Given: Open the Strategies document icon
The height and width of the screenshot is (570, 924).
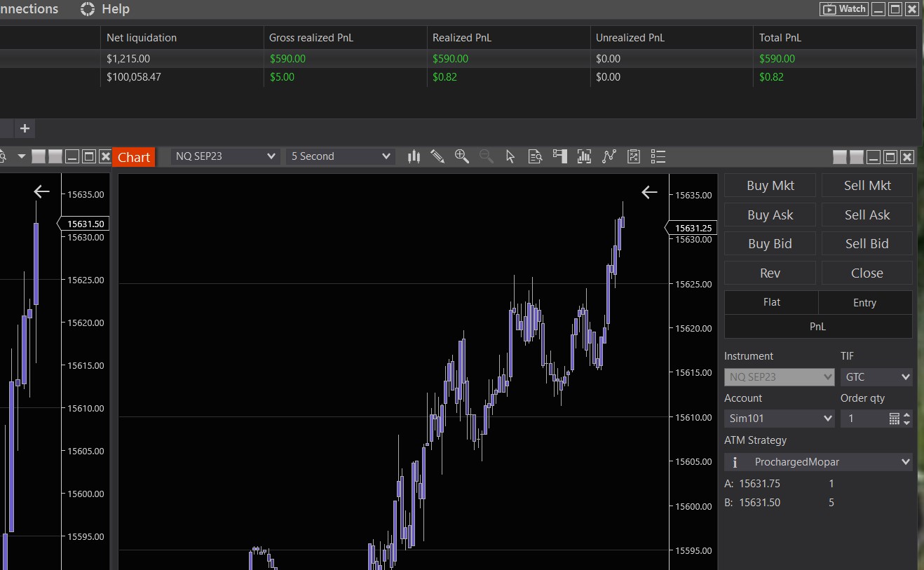Looking at the screenshot, I should [x=633, y=156].
